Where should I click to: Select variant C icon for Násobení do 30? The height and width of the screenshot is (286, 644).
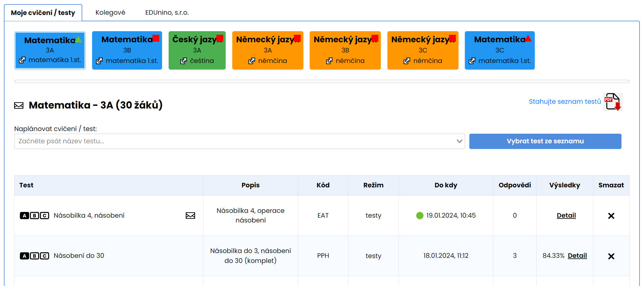point(44,256)
